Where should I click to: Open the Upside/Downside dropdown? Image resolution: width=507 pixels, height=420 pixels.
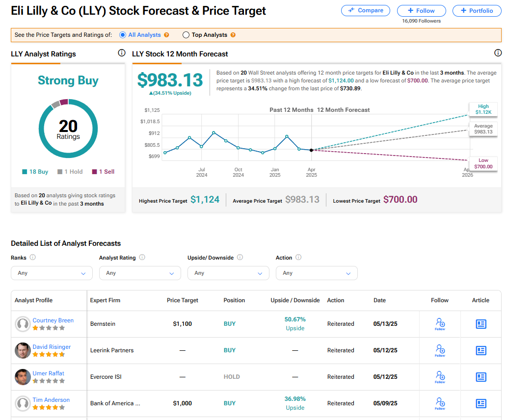pyautogui.click(x=228, y=273)
